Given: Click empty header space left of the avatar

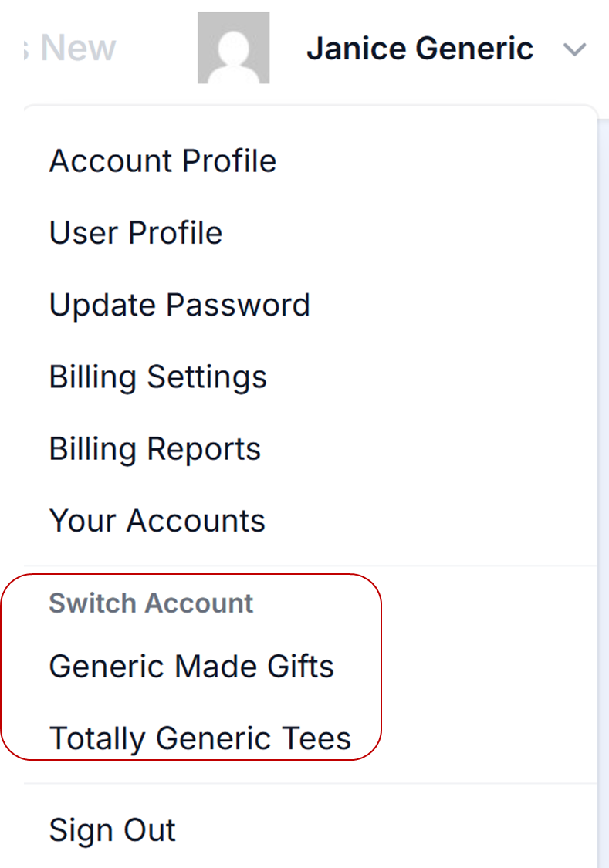Looking at the screenshot, I should [x=158, y=49].
